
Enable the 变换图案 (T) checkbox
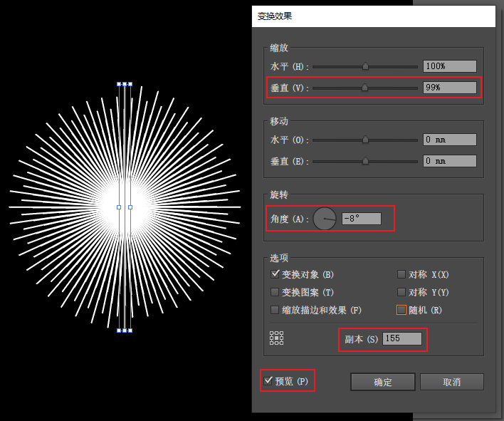tap(275, 292)
